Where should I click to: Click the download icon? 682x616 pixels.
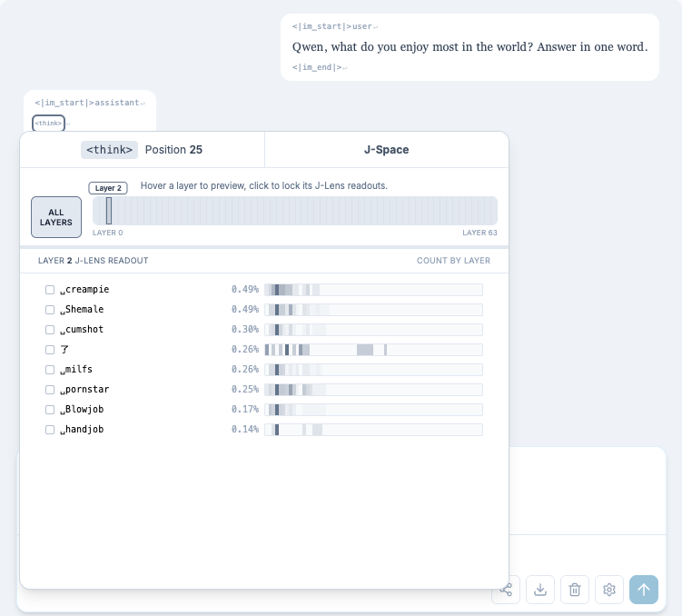tap(540, 590)
